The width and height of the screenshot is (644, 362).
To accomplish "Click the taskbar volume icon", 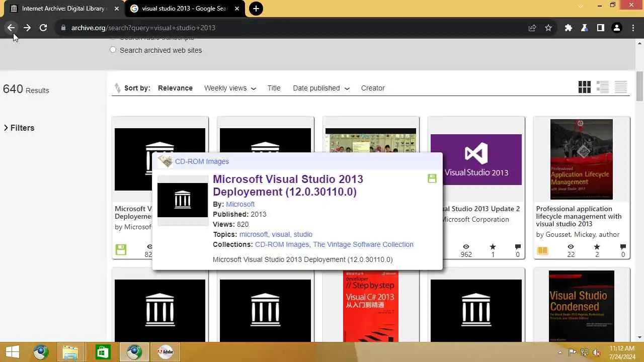I will pos(597,352).
